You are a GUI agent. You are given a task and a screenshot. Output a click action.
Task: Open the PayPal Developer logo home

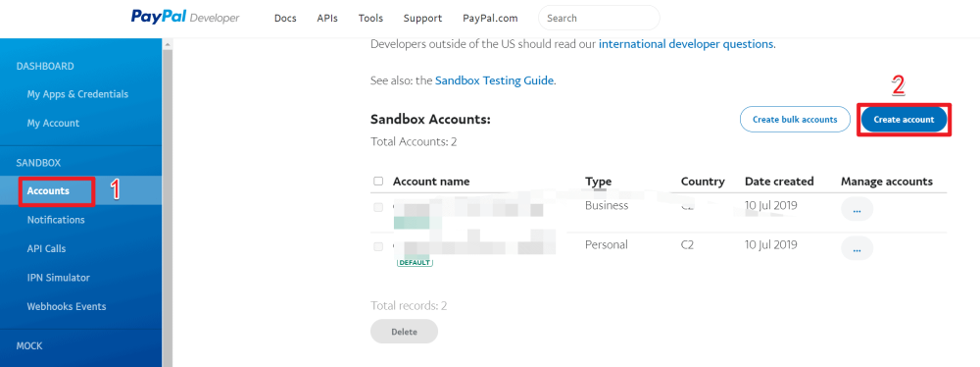[x=185, y=18]
